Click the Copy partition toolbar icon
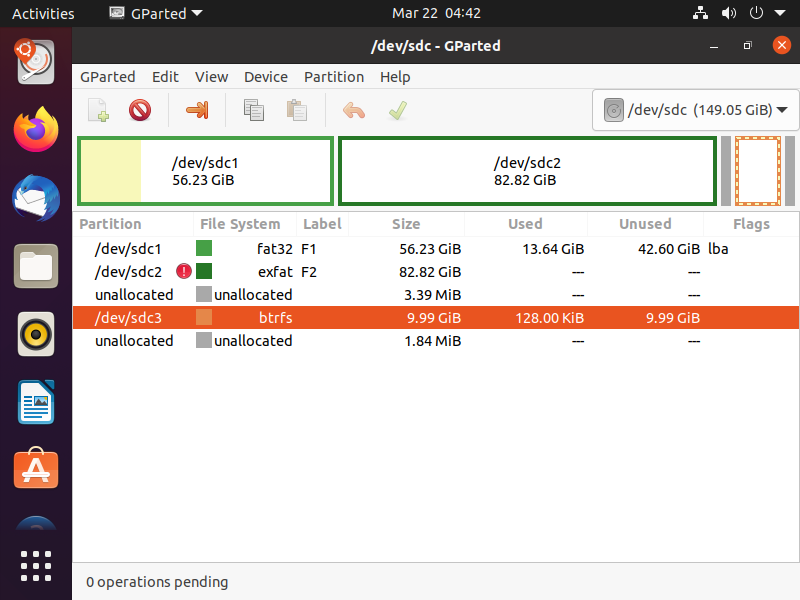800x600 pixels. pos(254,110)
